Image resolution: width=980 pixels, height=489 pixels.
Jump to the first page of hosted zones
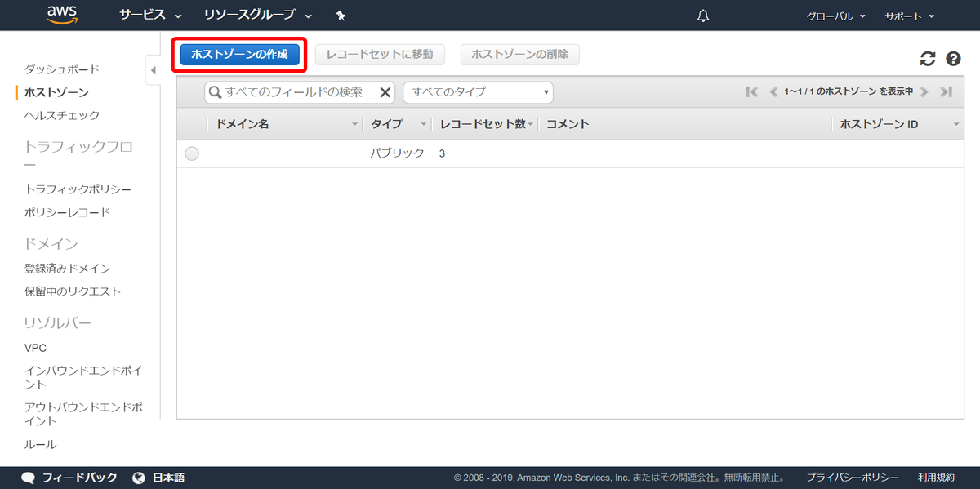click(x=751, y=91)
